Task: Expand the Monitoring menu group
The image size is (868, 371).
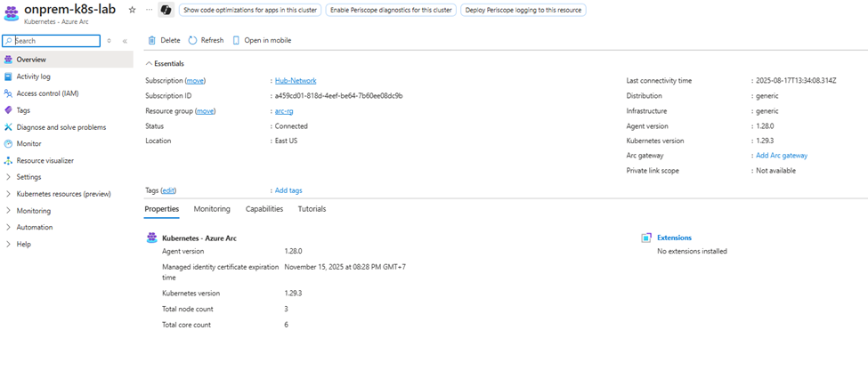Action: click(8, 211)
